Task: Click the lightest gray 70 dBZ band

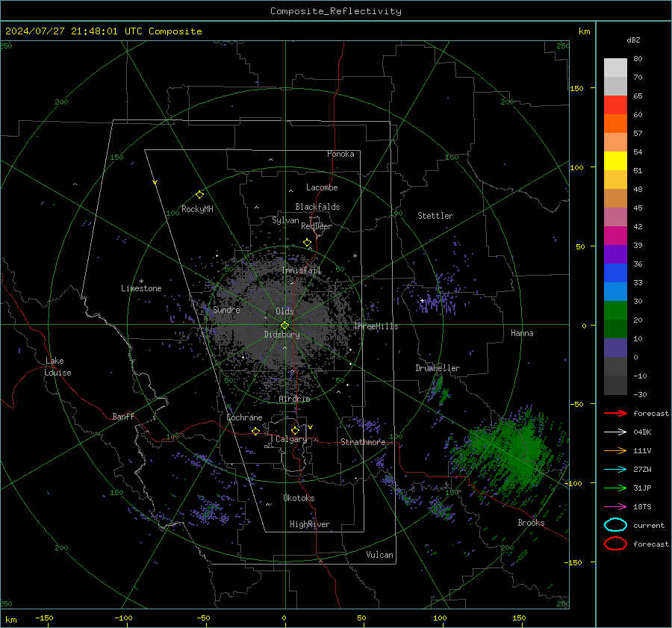Action: point(615,68)
